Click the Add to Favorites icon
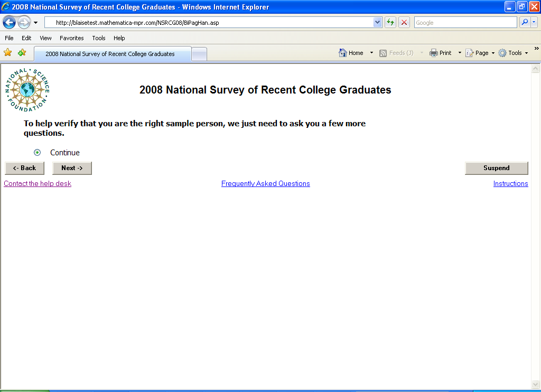The image size is (541, 392). point(22,52)
